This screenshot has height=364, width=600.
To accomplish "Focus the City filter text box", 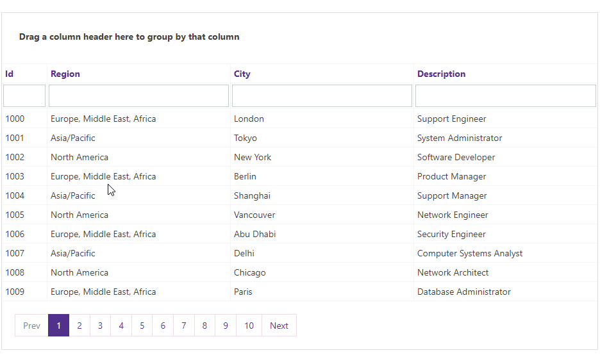I will (322, 96).
